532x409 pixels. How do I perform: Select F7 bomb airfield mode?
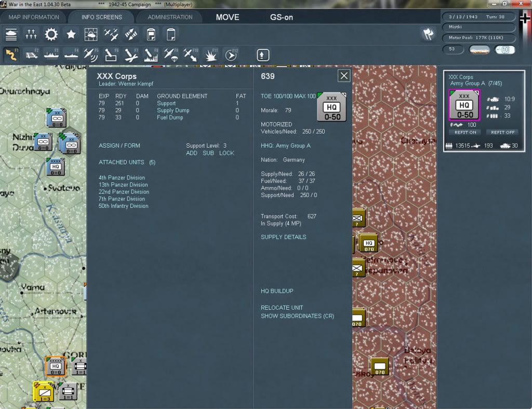[131, 55]
